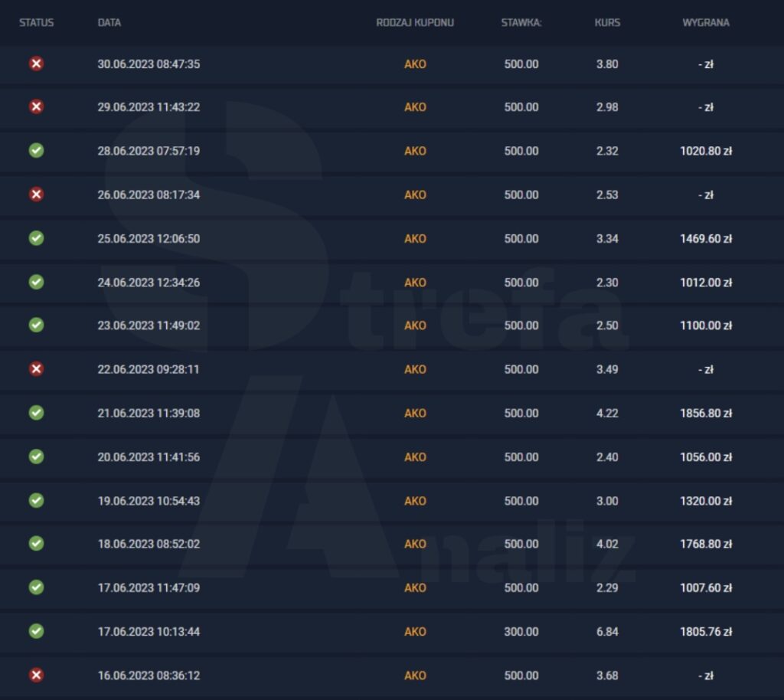Select date 30.06.2023 08:47:35
The width and height of the screenshot is (784, 700).
149,64
